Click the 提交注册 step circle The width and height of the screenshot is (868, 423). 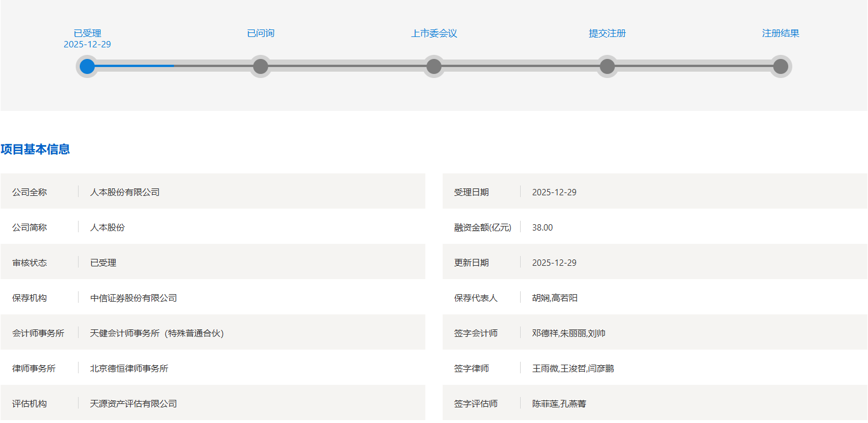607,66
